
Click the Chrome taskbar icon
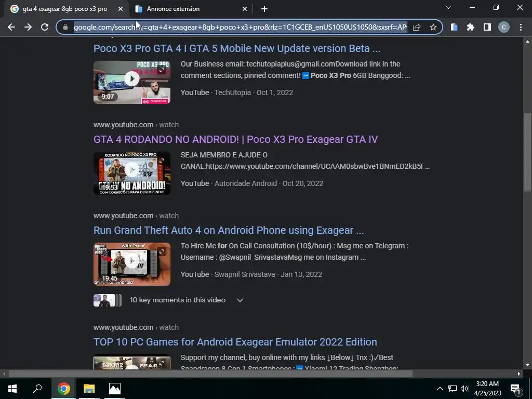pos(63,389)
